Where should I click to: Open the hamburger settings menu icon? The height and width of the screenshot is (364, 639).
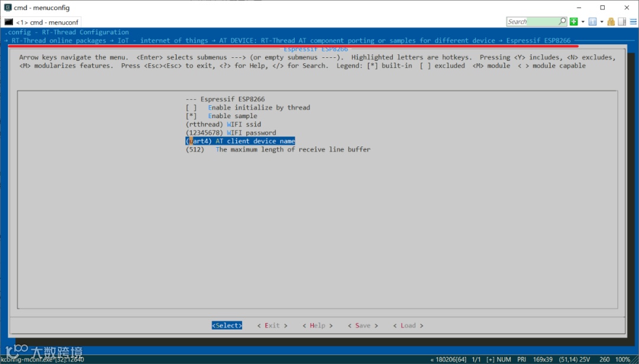(x=633, y=22)
